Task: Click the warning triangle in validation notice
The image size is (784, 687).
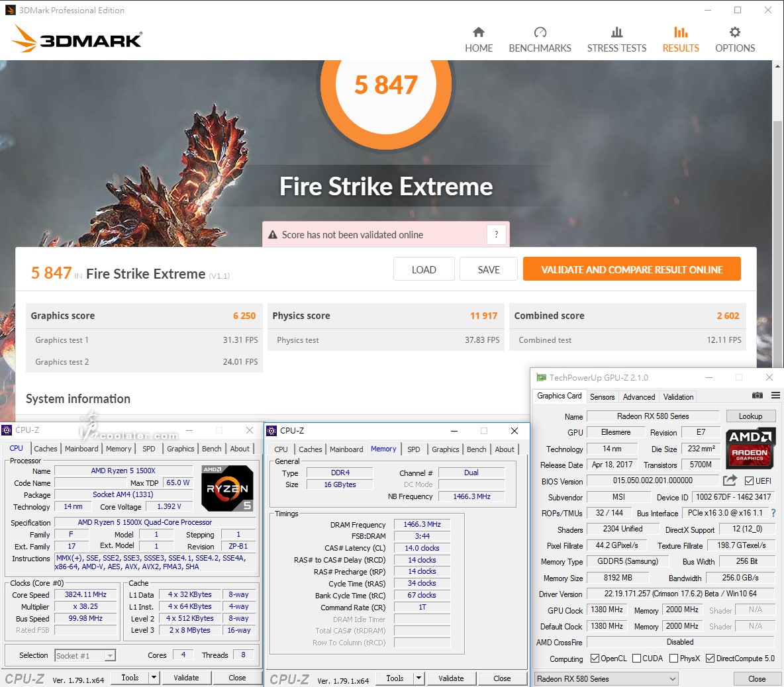Action: (x=273, y=235)
